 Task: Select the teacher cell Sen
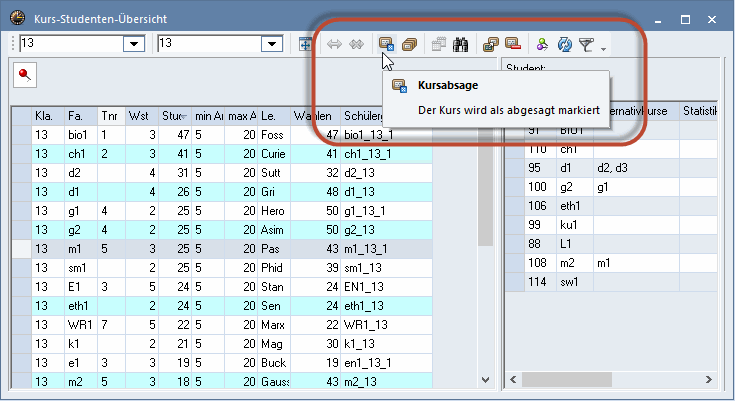click(x=274, y=306)
